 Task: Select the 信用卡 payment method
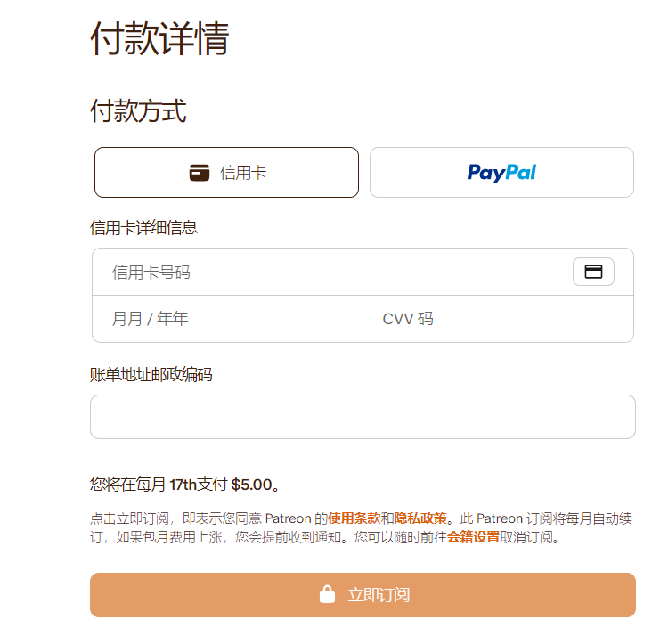click(226, 172)
